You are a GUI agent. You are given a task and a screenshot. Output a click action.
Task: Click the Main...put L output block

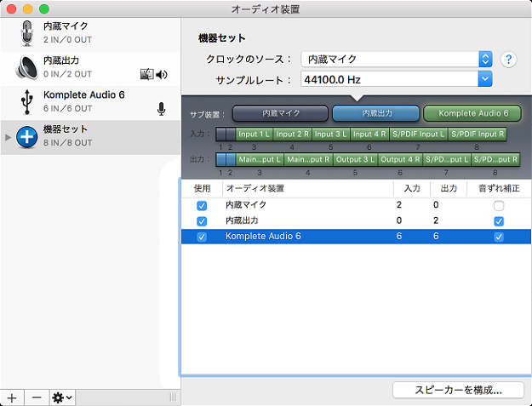(x=260, y=159)
